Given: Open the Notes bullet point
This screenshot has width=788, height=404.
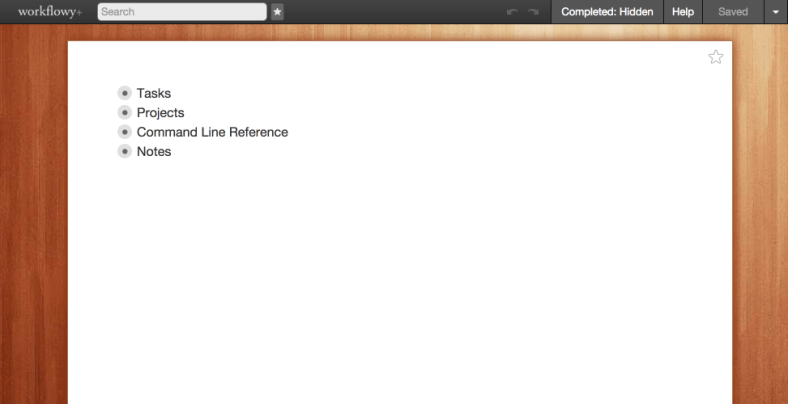Looking at the screenshot, I should pos(125,151).
